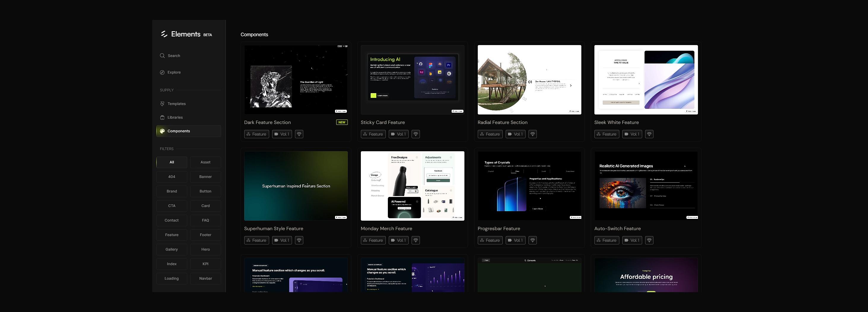Click the Feature tag under Dark Feature Section
This screenshot has width=868, height=312.
point(256,134)
